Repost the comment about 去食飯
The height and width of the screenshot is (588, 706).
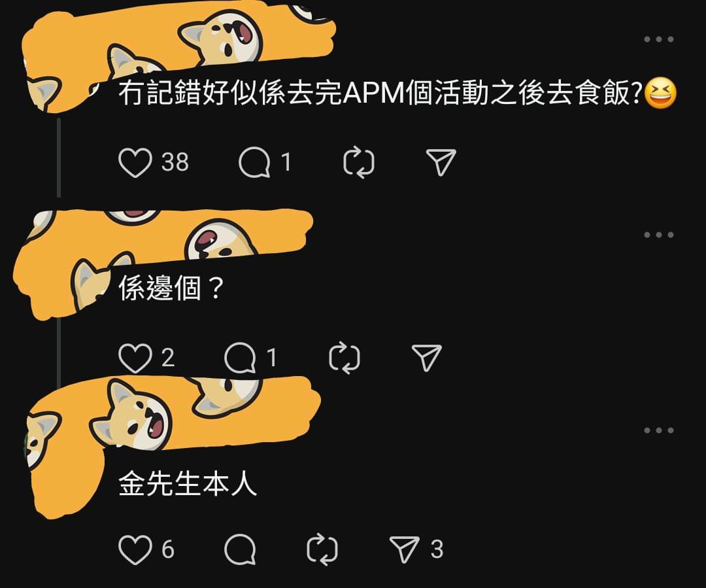pos(359,162)
